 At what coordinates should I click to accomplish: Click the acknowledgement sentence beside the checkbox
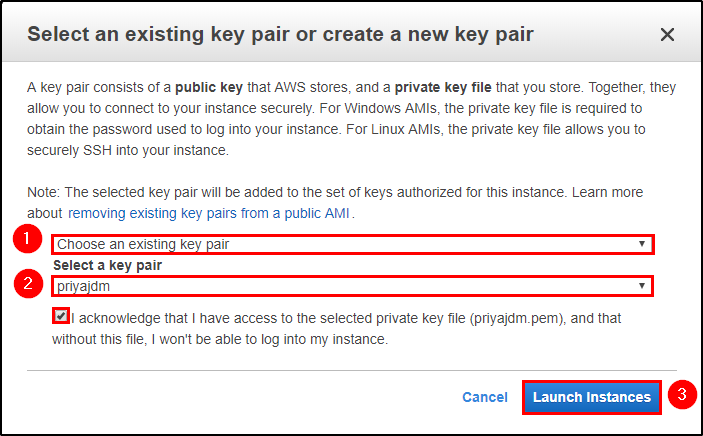[x=337, y=329]
